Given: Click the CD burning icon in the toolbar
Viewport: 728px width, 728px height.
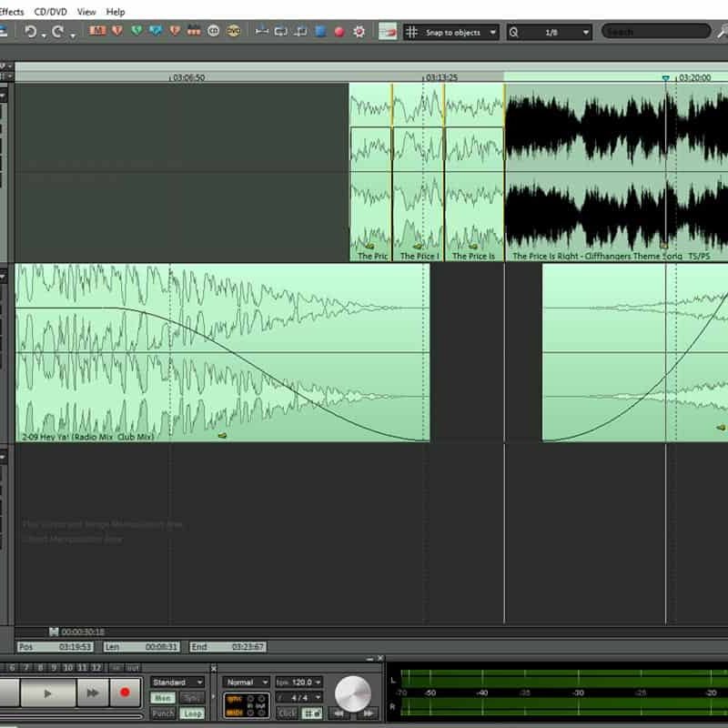Looking at the screenshot, I should click(212, 31).
